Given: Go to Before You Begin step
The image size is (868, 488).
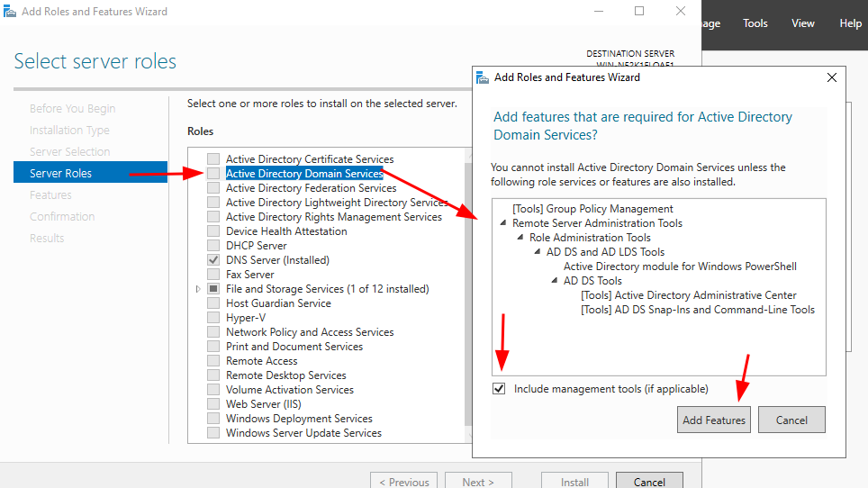Looking at the screenshot, I should [x=73, y=108].
